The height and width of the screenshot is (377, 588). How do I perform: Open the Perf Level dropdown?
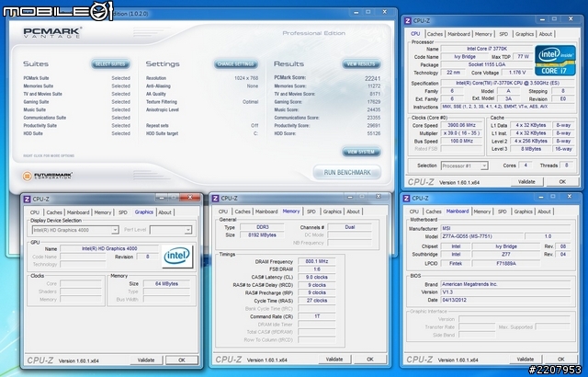[x=171, y=230]
